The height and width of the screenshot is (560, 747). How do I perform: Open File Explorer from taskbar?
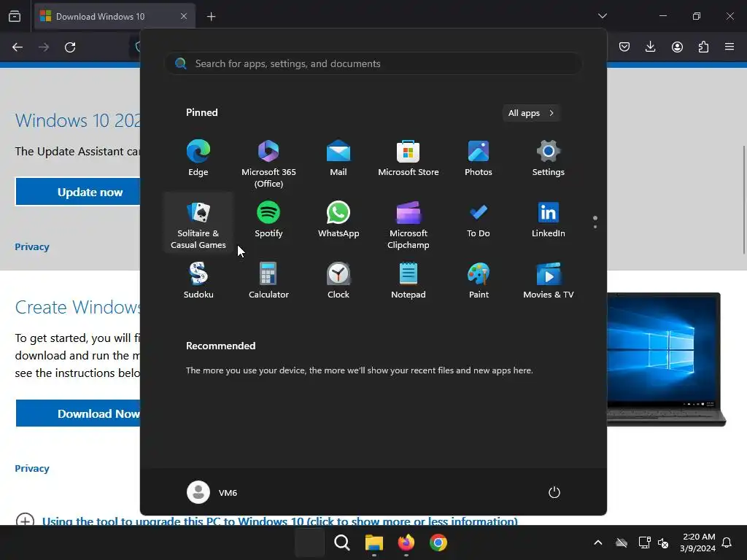click(x=374, y=542)
